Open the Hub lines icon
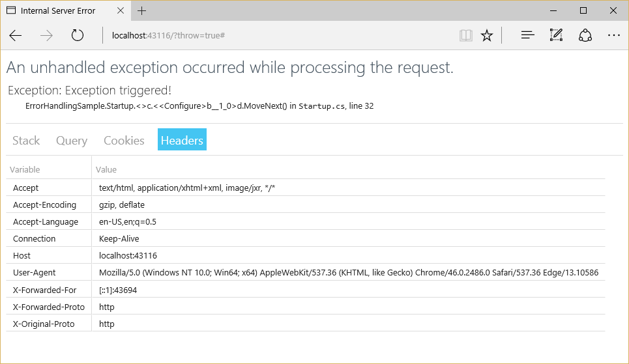 coord(528,36)
